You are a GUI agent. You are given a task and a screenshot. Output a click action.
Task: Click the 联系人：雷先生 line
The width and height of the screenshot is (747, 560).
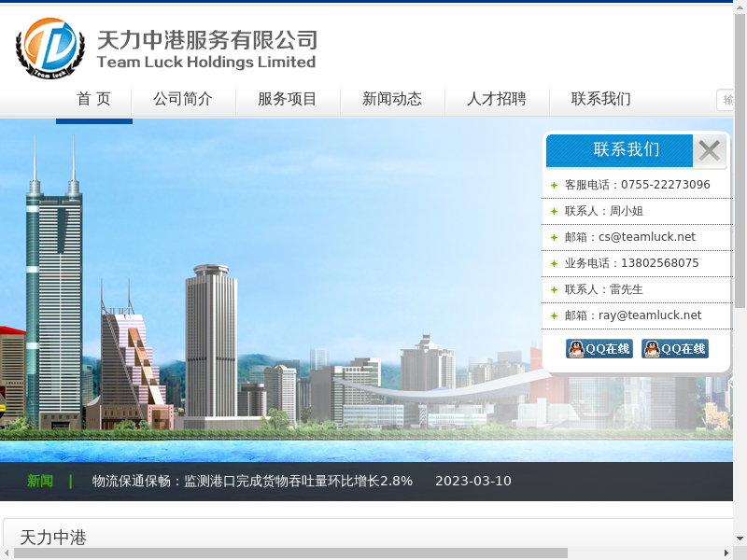[x=604, y=289]
